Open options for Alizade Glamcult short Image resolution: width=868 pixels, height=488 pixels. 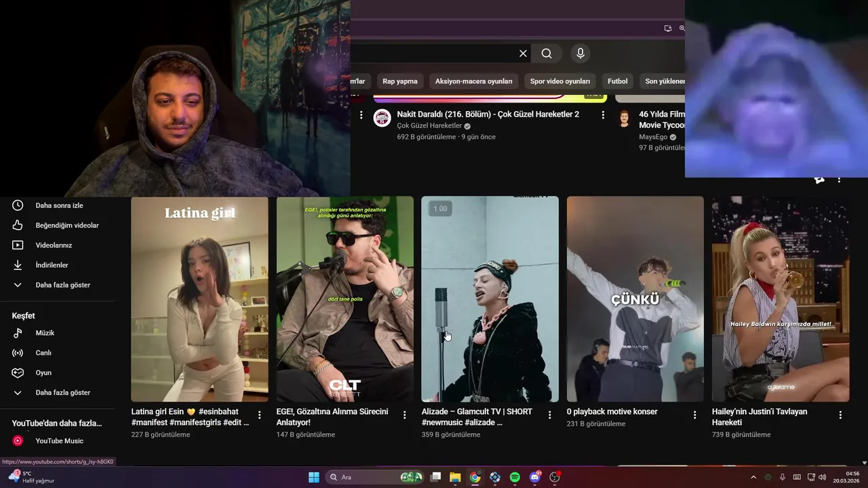click(550, 415)
